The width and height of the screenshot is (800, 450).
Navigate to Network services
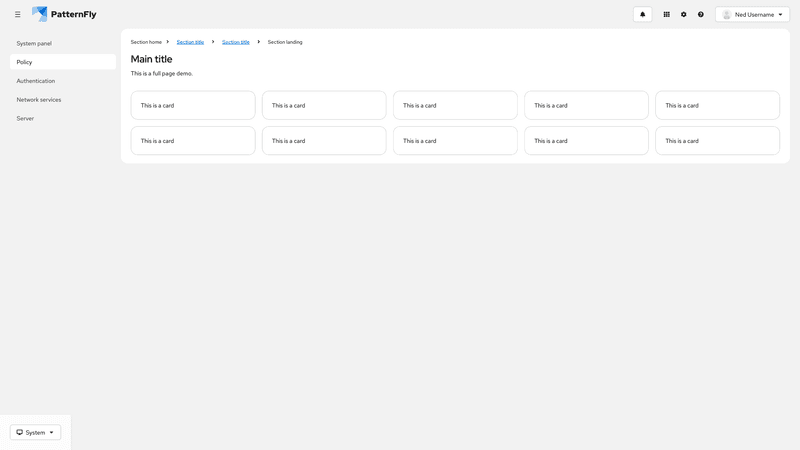coord(39,100)
